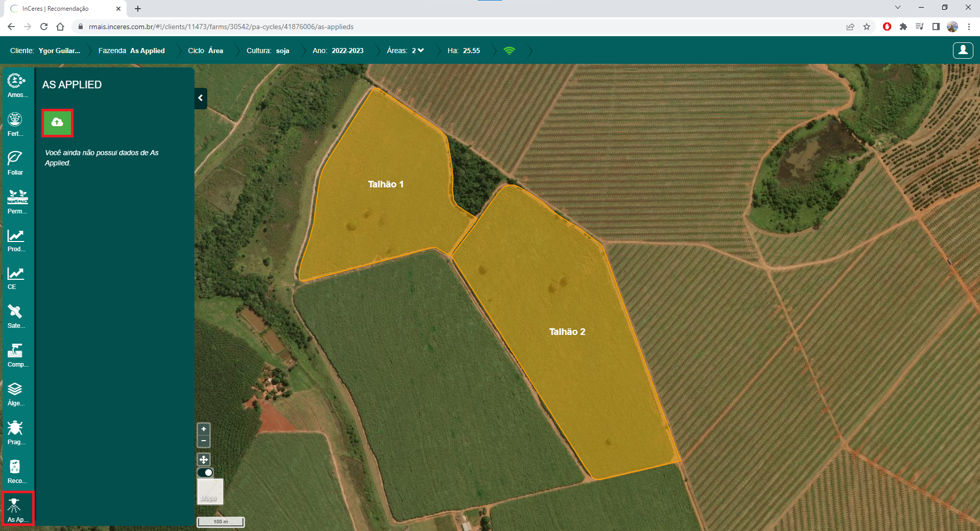
Task: Go back in browser history
Action: coord(11,27)
